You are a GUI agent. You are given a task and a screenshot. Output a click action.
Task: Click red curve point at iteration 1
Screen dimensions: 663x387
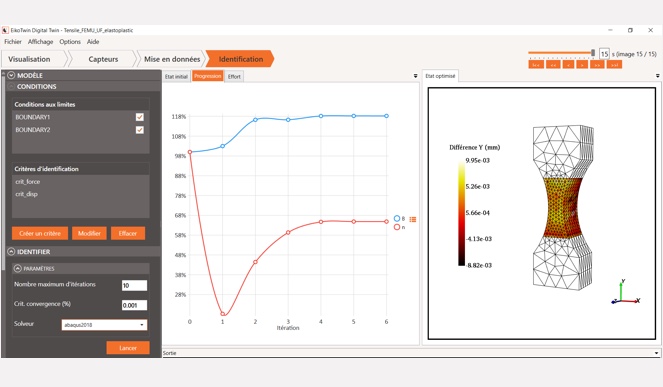(223, 314)
